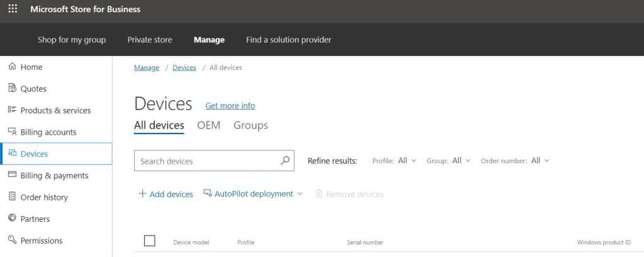Screen dimensions: 644x257
Task: Open Quotes from the sidebar label
Action: click(x=33, y=89)
